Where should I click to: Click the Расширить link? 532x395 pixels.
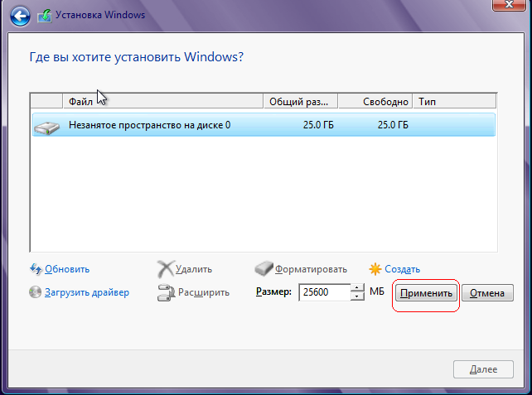click(204, 292)
